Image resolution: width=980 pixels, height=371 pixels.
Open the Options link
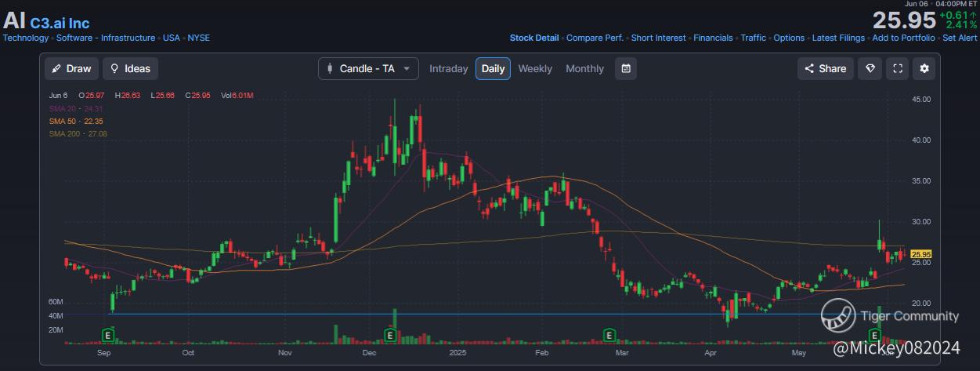point(789,38)
